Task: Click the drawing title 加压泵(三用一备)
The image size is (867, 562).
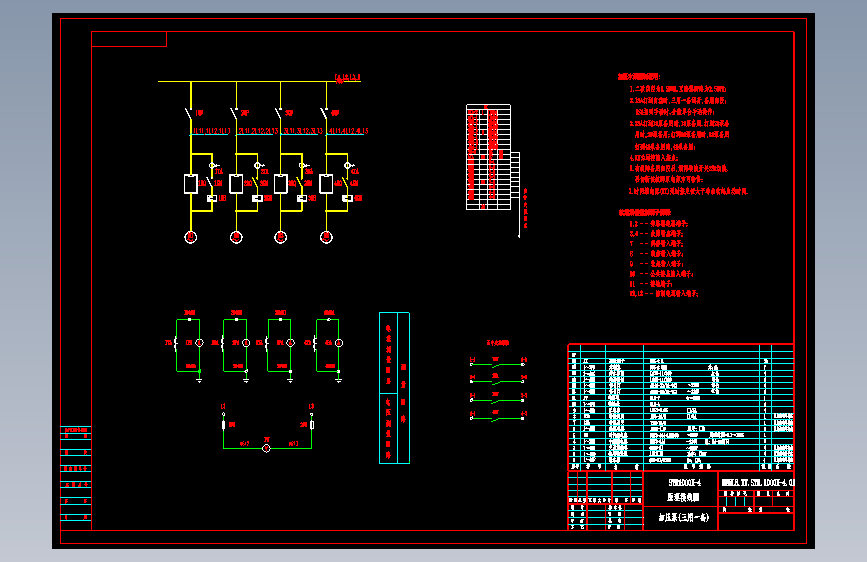Action: tap(683, 518)
